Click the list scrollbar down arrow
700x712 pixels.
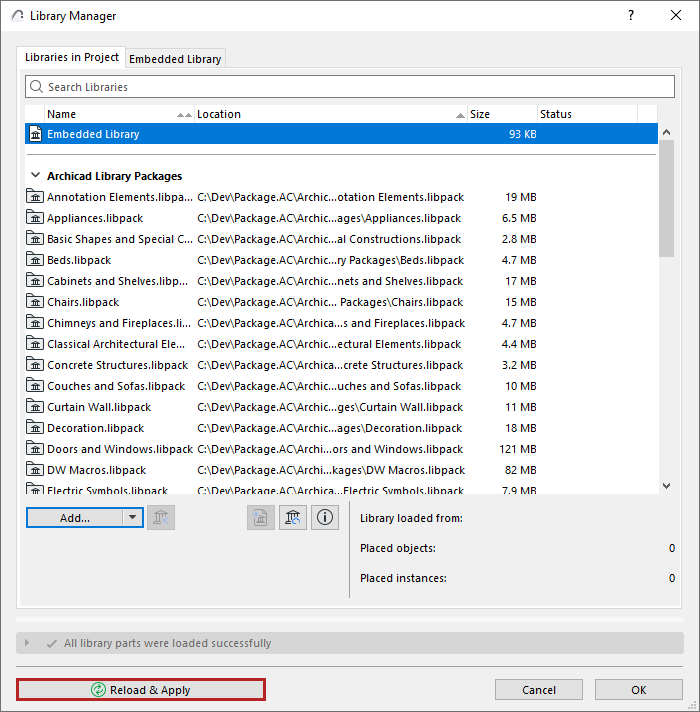pyautogui.click(x=666, y=485)
